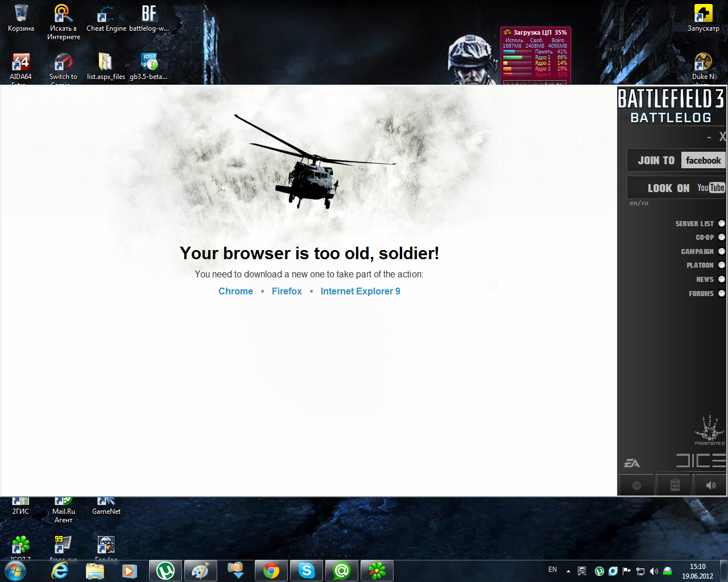Screen dimensions: 728x582
Task: Select Campaign in Battlelog menu
Action: point(702,251)
